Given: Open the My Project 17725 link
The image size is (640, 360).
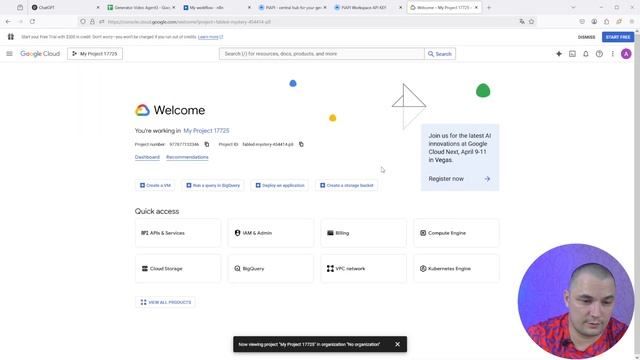Looking at the screenshot, I should [x=206, y=131].
